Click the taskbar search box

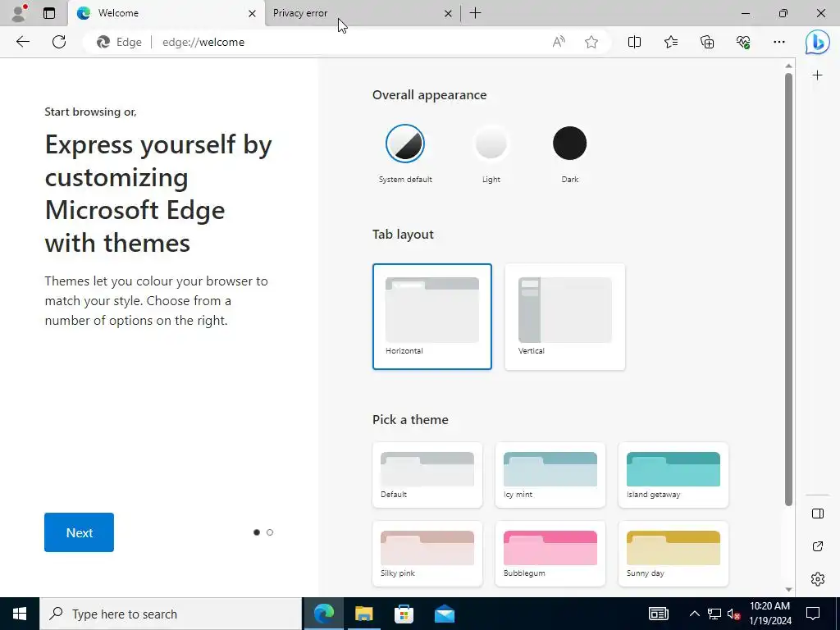coord(171,614)
